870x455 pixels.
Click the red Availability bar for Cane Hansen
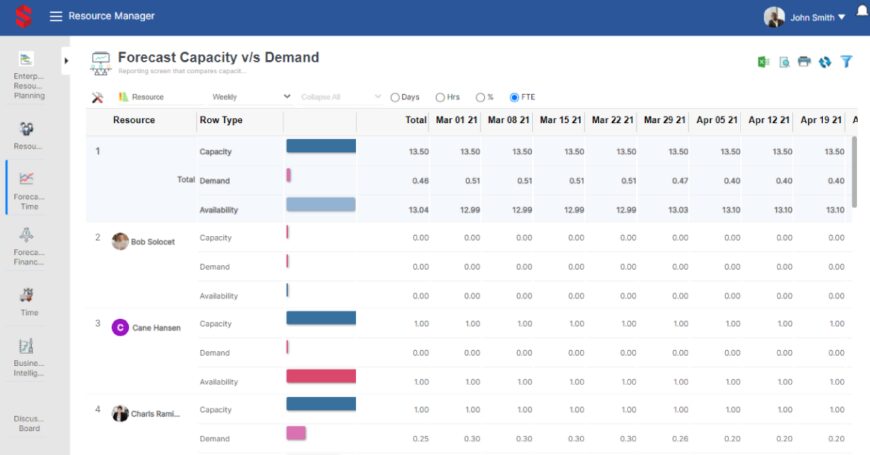321,376
